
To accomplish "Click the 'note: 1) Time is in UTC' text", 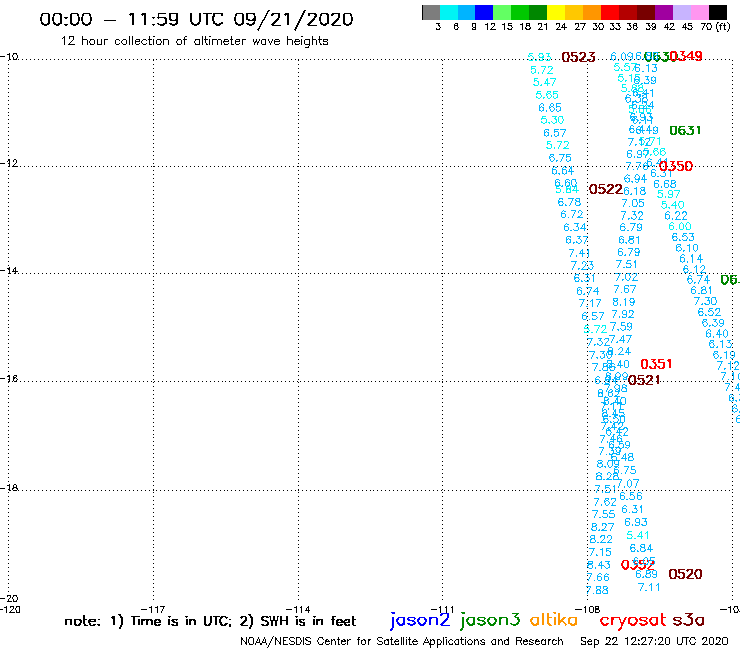I will click(148, 621).
